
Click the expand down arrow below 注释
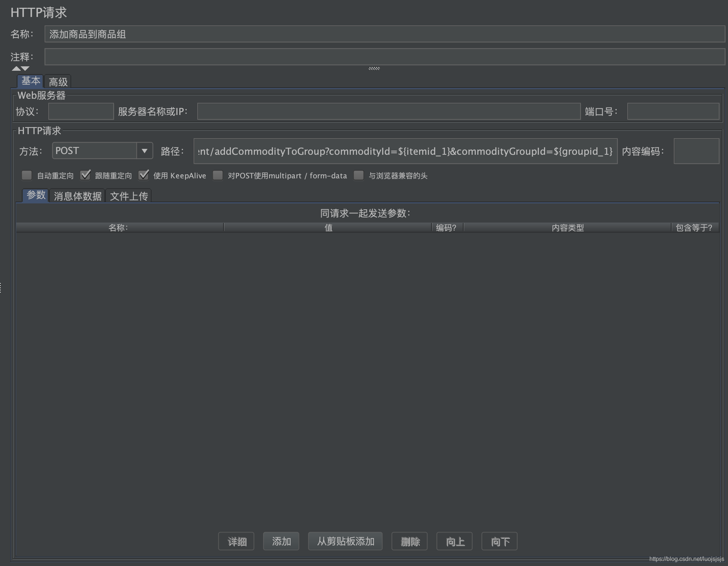[x=25, y=69]
